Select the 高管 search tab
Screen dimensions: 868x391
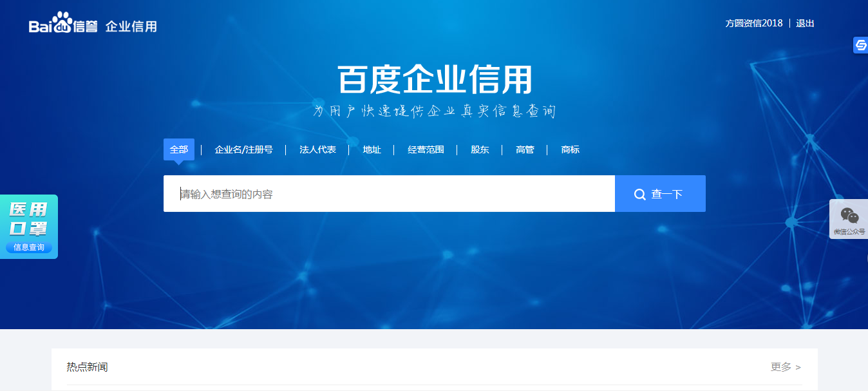click(x=525, y=149)
